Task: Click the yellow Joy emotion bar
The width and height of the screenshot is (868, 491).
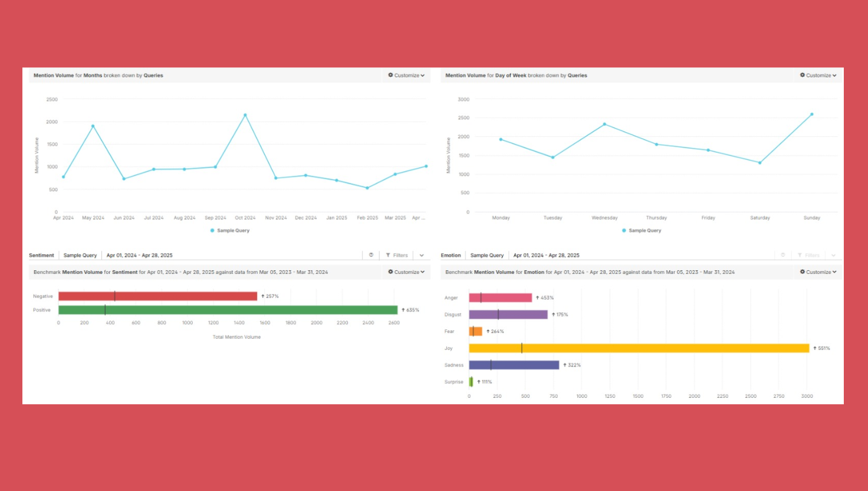Action: coord(639,348)
